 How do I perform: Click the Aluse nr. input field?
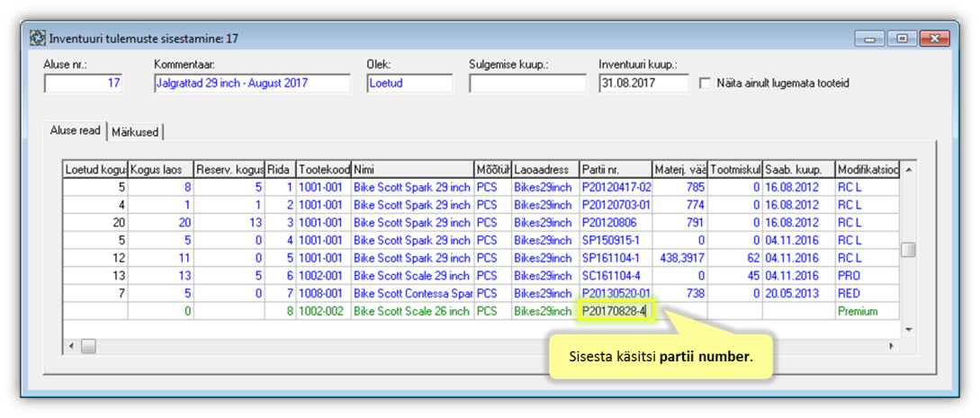pos(83,83)
